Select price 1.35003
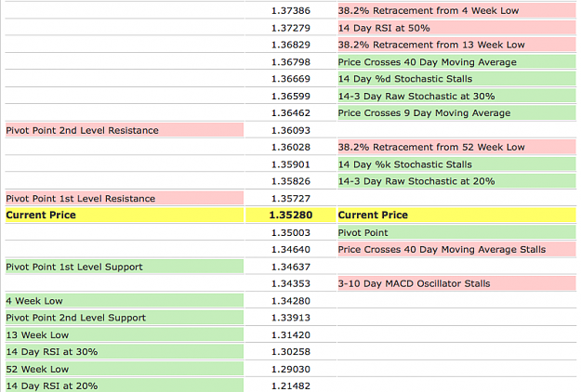This screenshot has width=581, height=392. (x=290, y=233)
